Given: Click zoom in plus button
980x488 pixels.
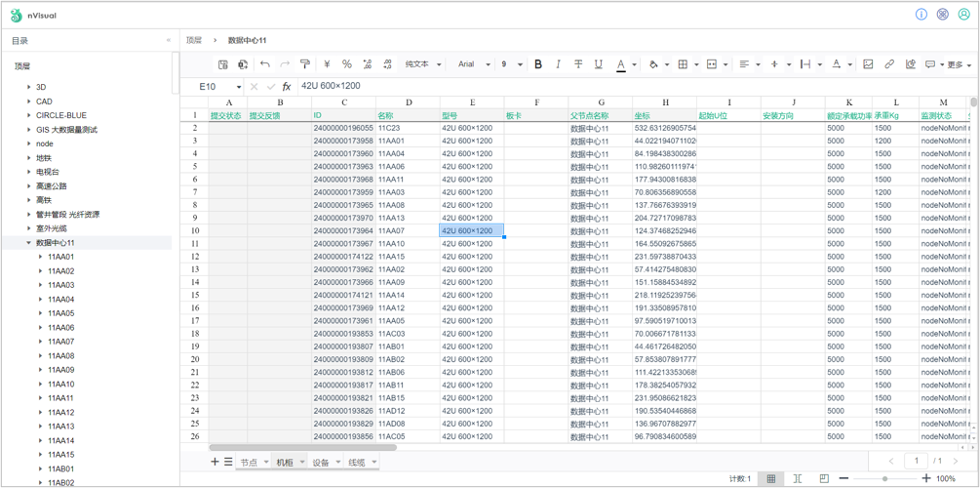Looking at the screenshot, I should coord(926,478).
